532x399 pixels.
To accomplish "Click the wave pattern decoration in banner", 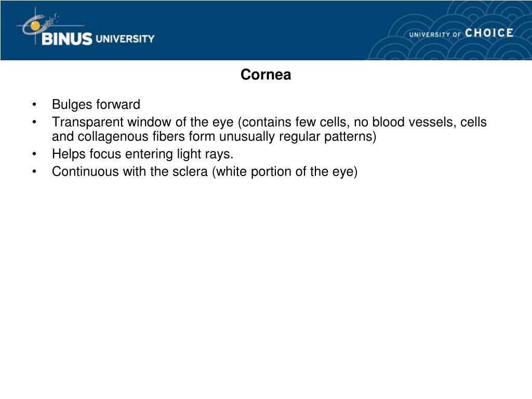I will coord(451,31).
